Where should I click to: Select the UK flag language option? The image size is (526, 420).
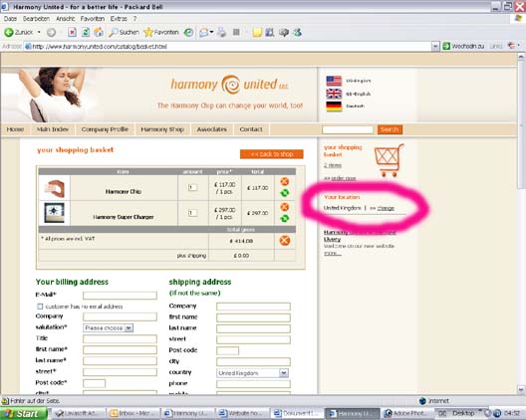pyautogui.click(x=334, y=94)
